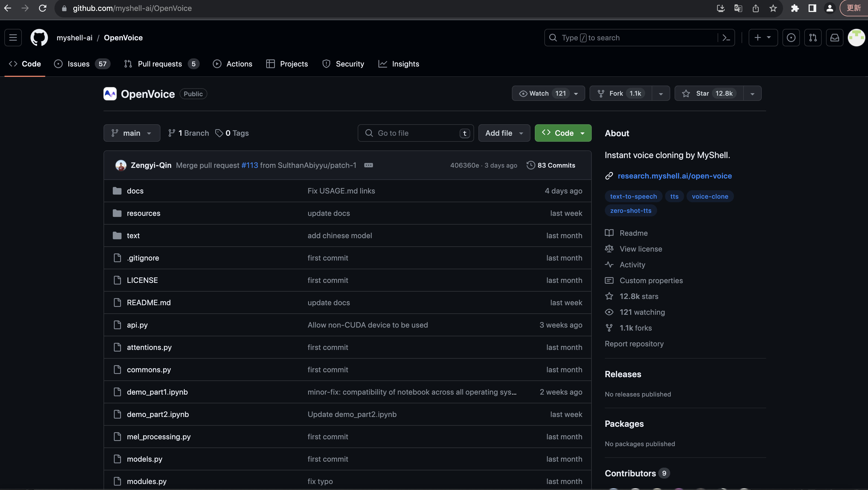Open the issues icon in header
868x490 pixels.
pos(791,38)
